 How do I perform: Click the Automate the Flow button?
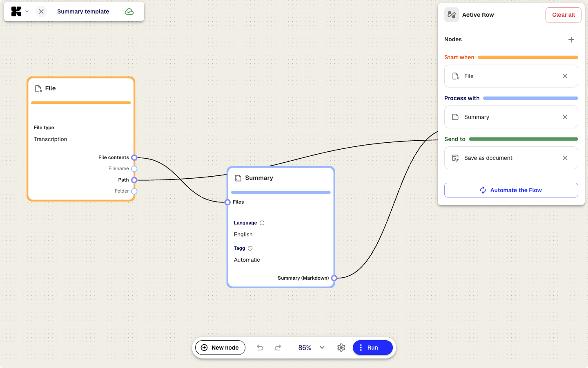tap(511, 190)
